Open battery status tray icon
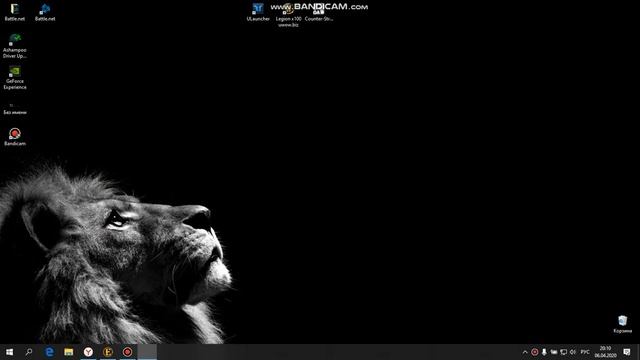 (x=554, y=352)
